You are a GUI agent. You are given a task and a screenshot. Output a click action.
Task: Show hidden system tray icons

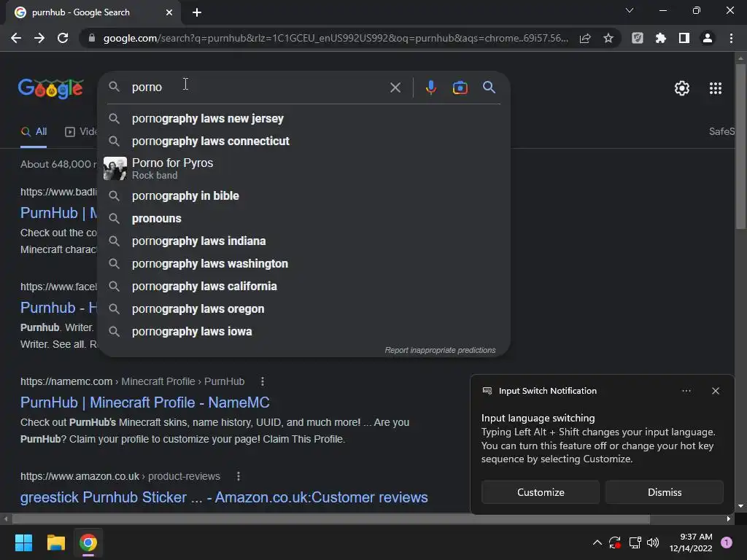coord(597,542)
